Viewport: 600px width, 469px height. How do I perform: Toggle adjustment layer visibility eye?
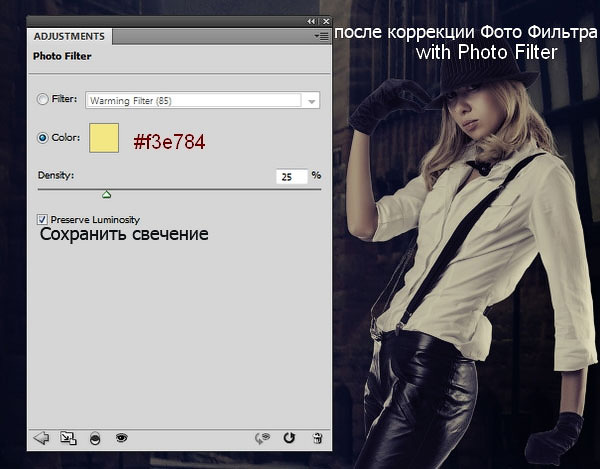[x=121, y=437]
